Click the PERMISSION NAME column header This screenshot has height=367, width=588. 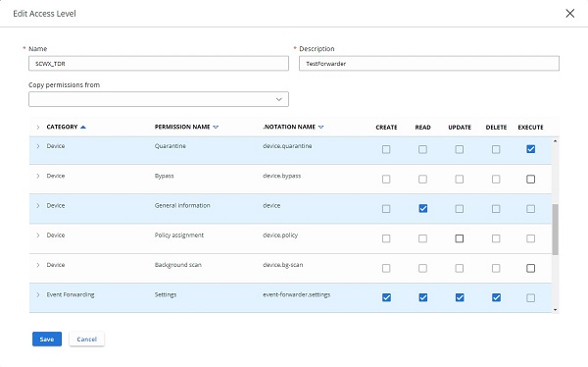(182, 127)
